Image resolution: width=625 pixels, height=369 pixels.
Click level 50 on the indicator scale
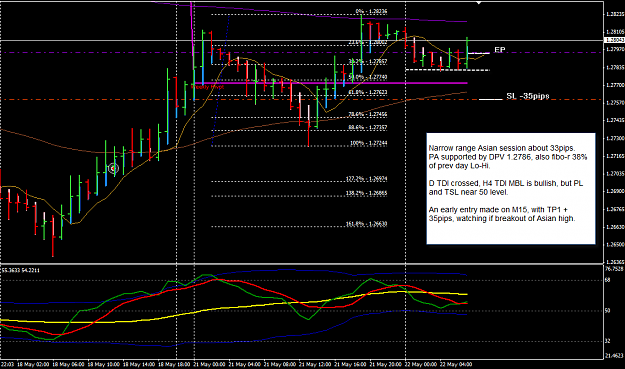point(608,310)
